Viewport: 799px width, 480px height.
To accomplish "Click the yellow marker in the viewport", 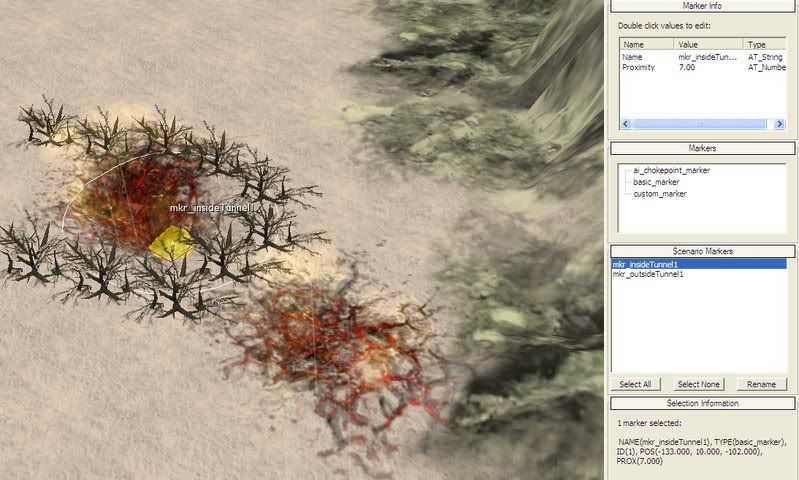I will pos(171,244).
